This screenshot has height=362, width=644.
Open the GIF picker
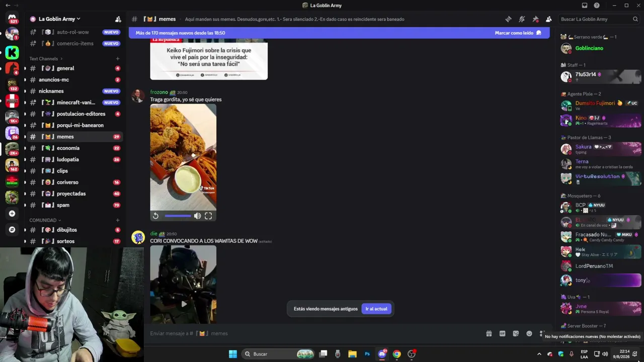click(502, 333)
